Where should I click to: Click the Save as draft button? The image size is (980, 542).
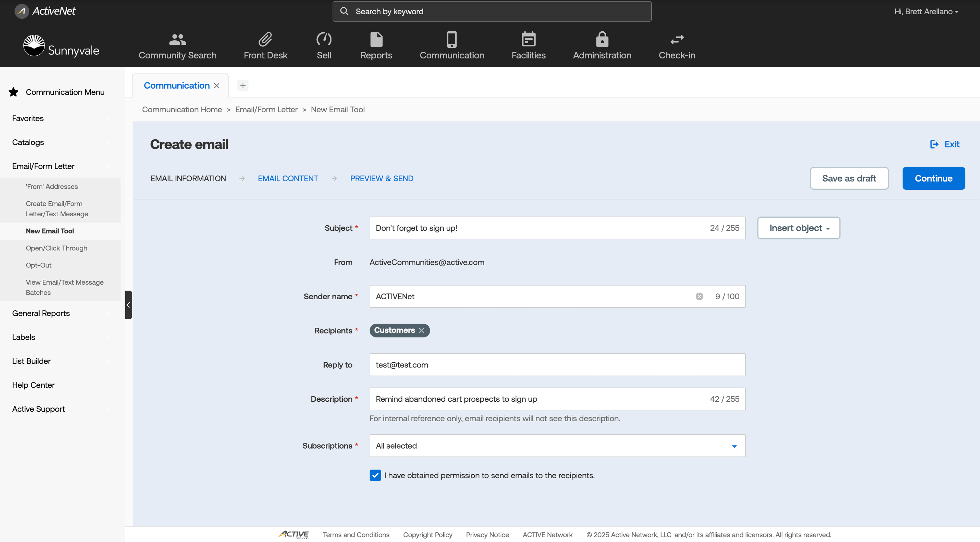[849, 178]
